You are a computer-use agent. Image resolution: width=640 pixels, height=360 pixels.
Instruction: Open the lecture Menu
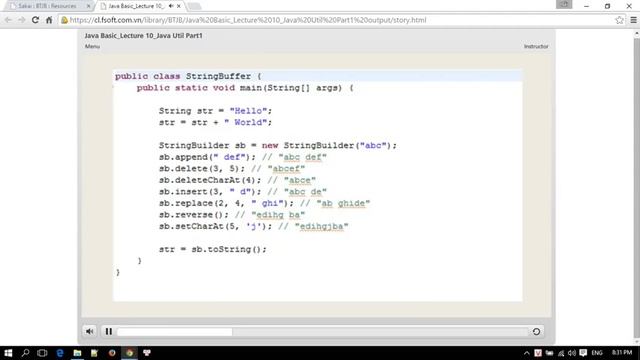pyautogui.click(x=92, y=47)
